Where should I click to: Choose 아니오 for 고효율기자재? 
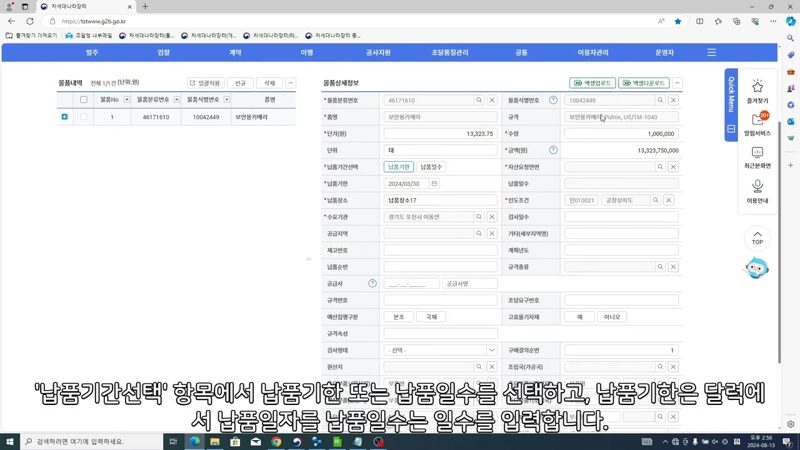[612, 317]
